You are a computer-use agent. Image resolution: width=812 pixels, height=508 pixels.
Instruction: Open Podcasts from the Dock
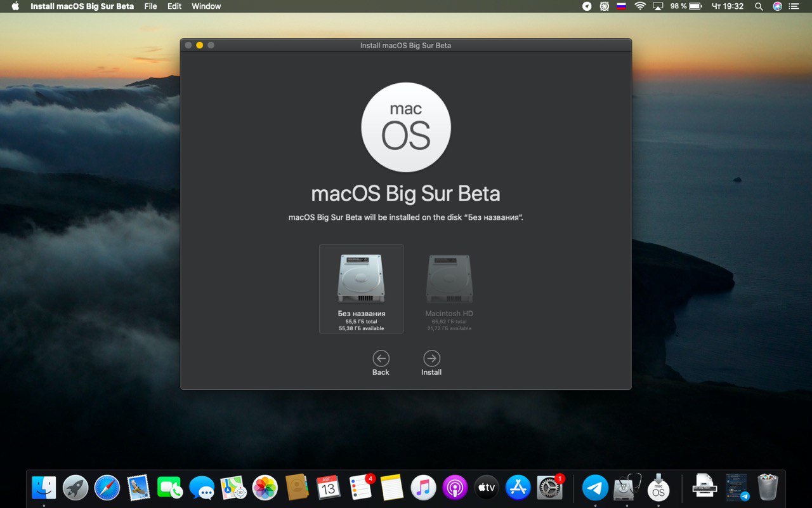[455, 488]
